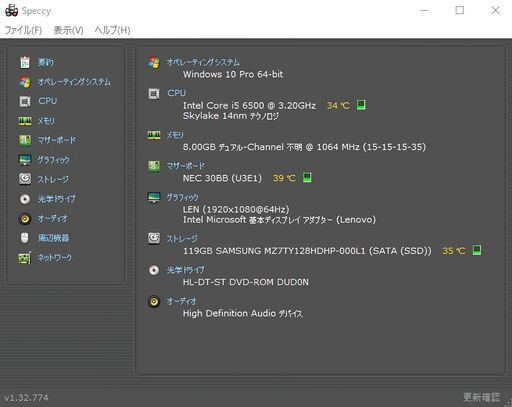The image size is (512, 407).
Task: Click the 8.00GB memory details line
Action: point(304,147)
